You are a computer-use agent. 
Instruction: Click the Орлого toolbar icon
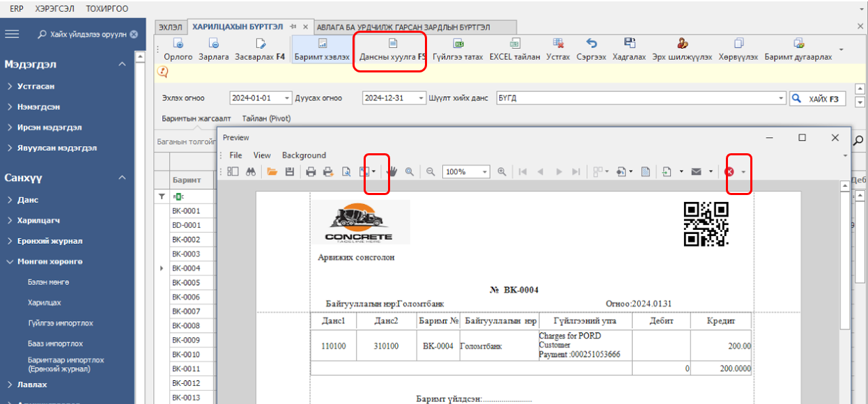tap(178, 49)
